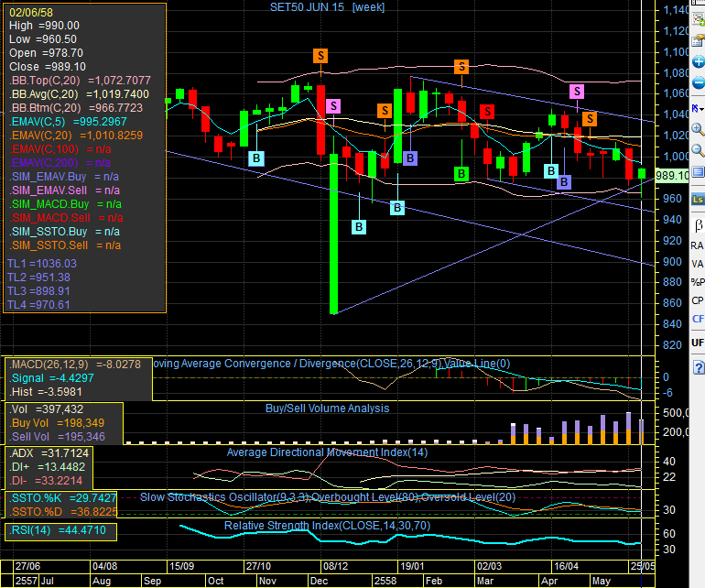Click the Mar month label on the axis
Viewport: 705px width, 588px height.
pos(485,581)
